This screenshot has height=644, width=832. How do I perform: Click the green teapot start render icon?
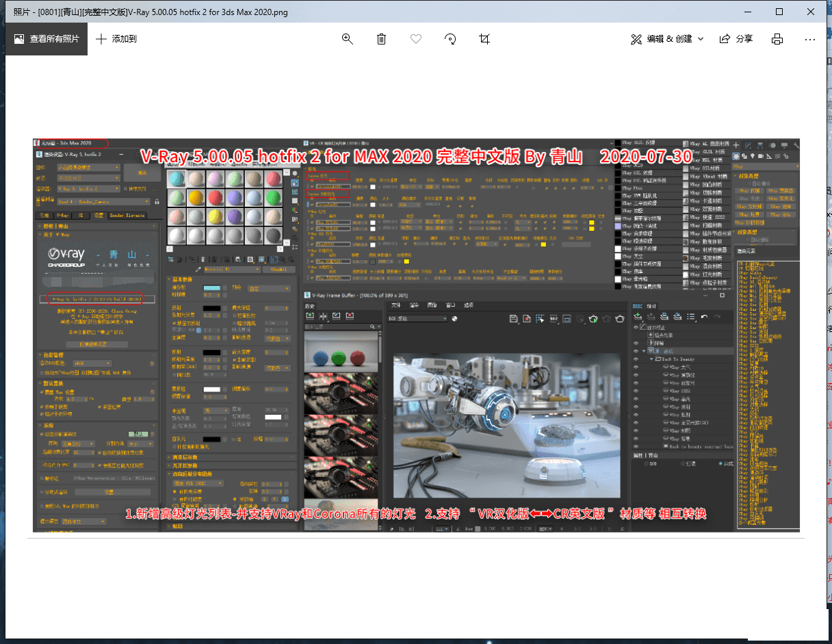pyautogui.click(x=594, y=319)
